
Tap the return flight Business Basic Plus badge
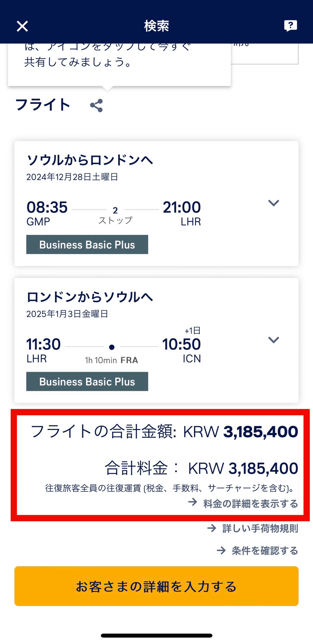87,381
